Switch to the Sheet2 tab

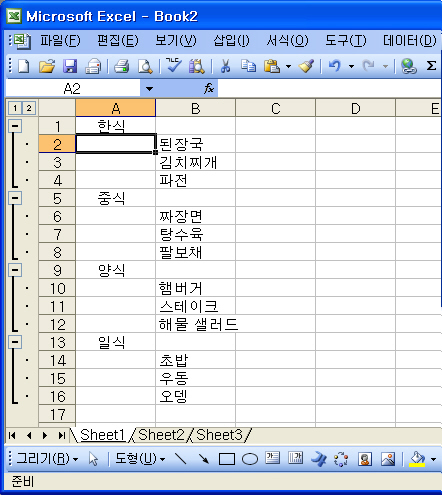(x=161, y=435)
